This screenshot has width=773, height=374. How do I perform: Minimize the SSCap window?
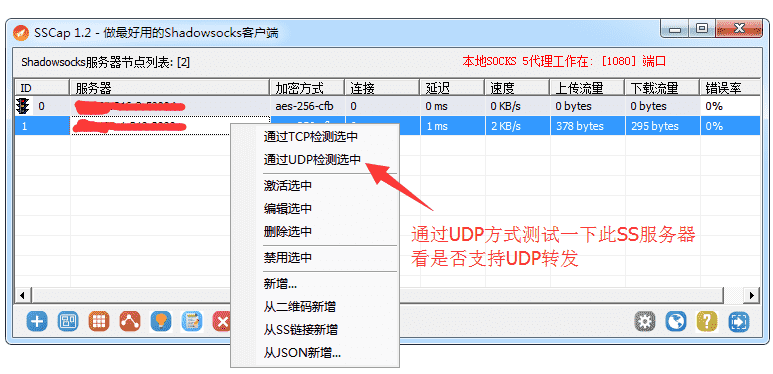click(674, 29)
